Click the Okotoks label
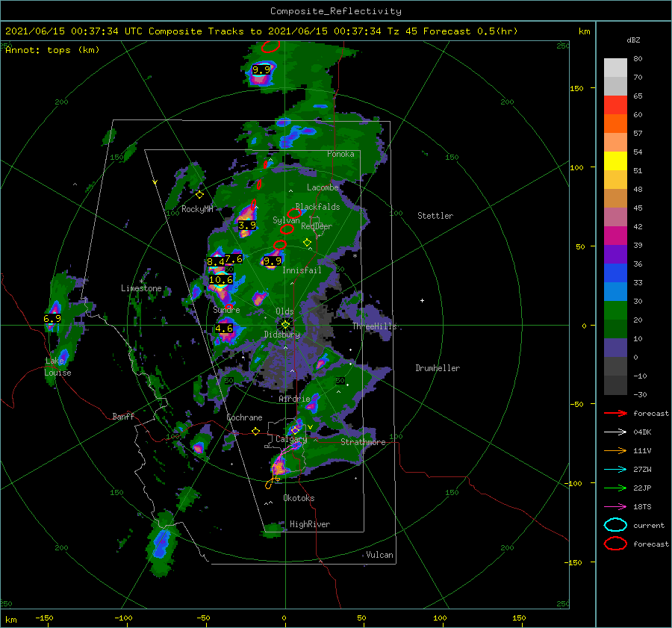The width and height of the screenshot is (672, 628). tap(299, 497)
